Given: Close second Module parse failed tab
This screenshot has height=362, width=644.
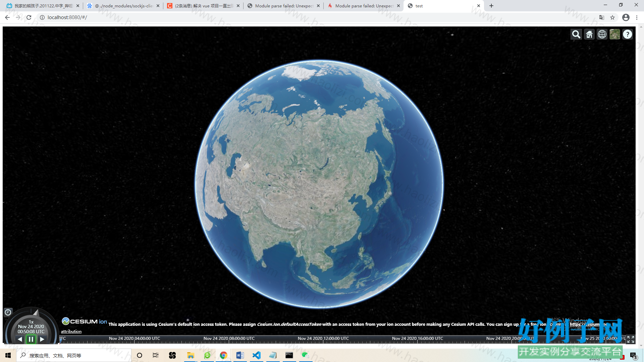Looking at the screenshot, I should click(x=398, y=6).
